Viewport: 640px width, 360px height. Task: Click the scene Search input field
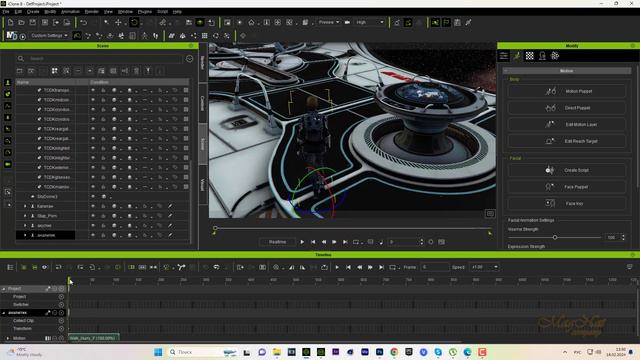(x=105, y=59)
